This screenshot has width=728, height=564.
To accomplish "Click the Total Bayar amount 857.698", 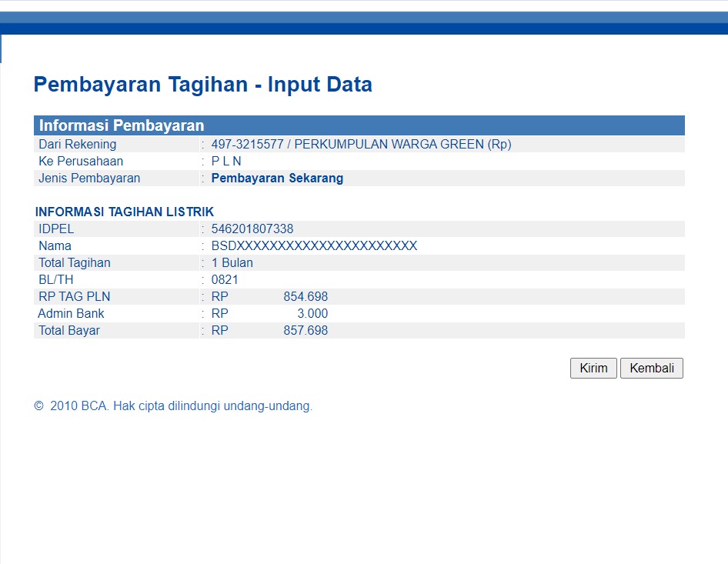I will 306,331.
